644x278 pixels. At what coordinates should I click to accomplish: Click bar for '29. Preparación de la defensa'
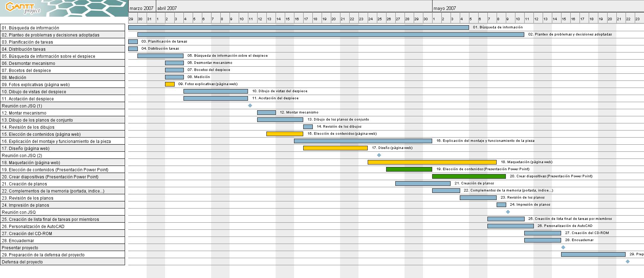click(x=593, y=254)
